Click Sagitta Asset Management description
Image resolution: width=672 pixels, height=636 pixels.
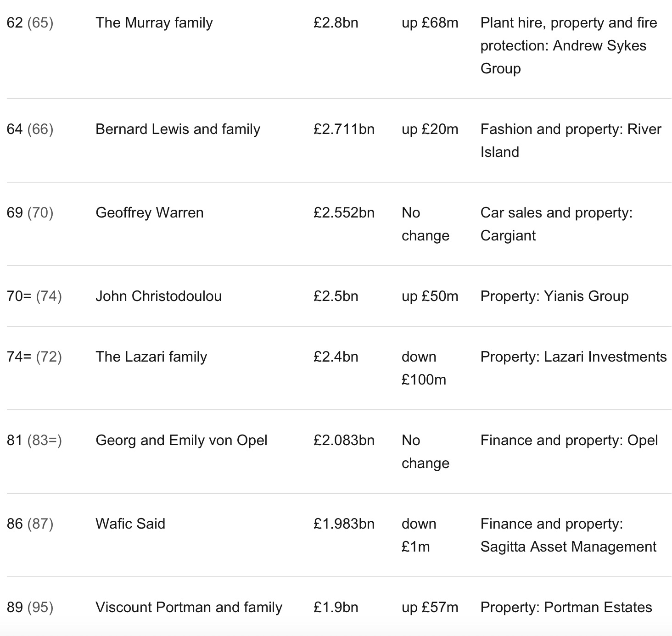(x=568, y=536)
